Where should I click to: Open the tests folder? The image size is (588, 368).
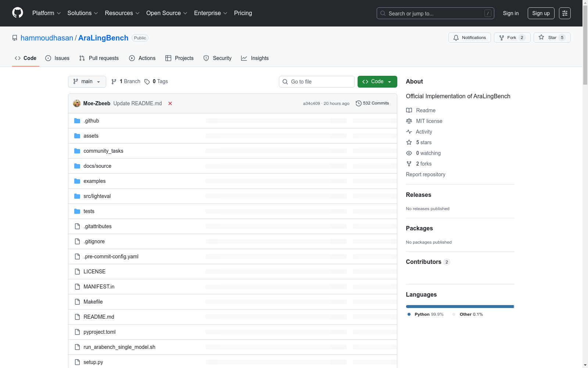coord(89,211)
